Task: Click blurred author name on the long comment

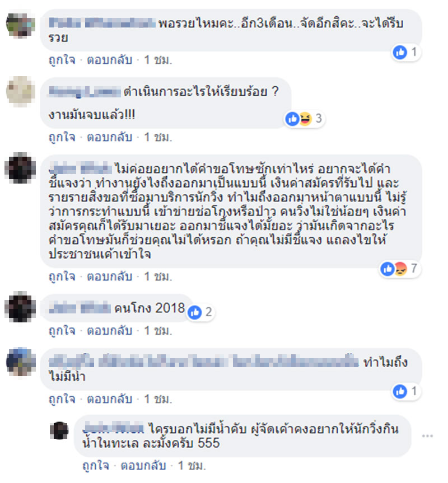Action: pyautogui.click(x=80, y=169)
